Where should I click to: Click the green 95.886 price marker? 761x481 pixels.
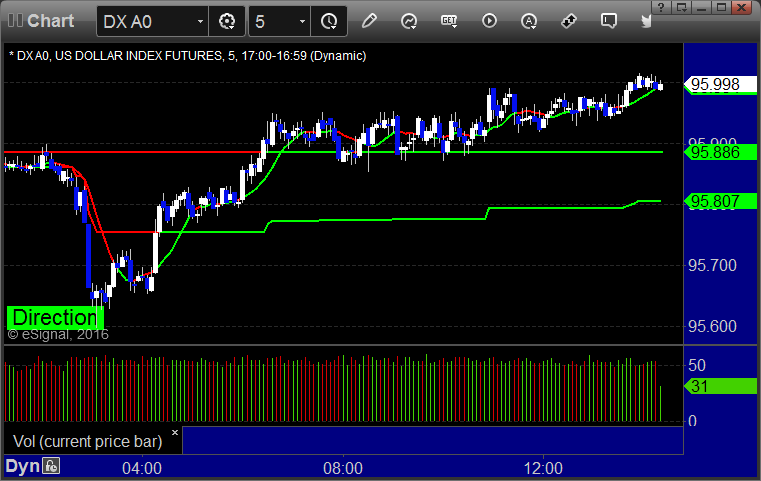[721, 152]
